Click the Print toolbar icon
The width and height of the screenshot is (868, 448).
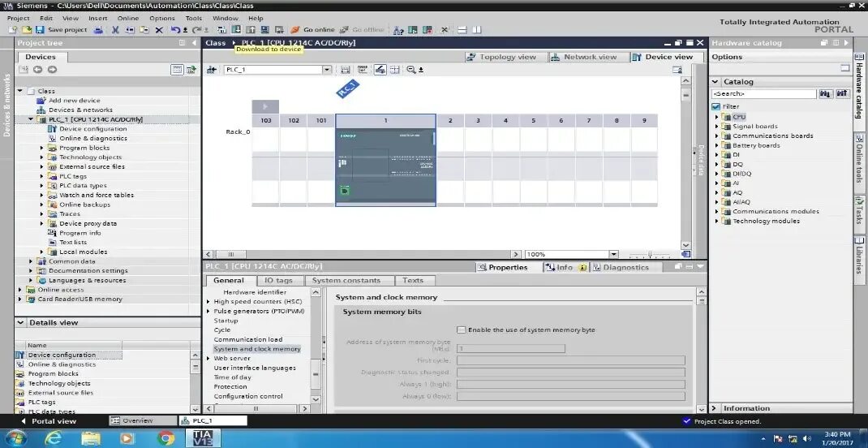[x=98, y=30]
